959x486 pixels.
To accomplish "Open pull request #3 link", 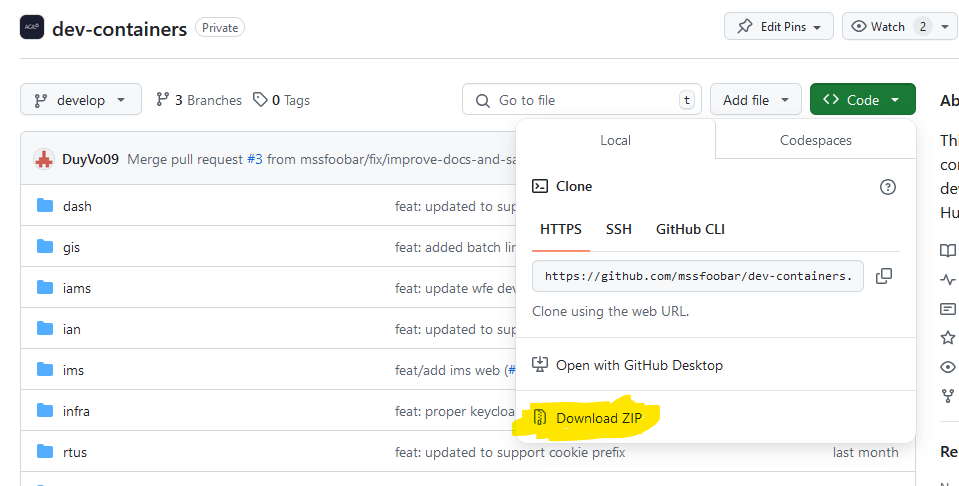I will coord(255,160).
